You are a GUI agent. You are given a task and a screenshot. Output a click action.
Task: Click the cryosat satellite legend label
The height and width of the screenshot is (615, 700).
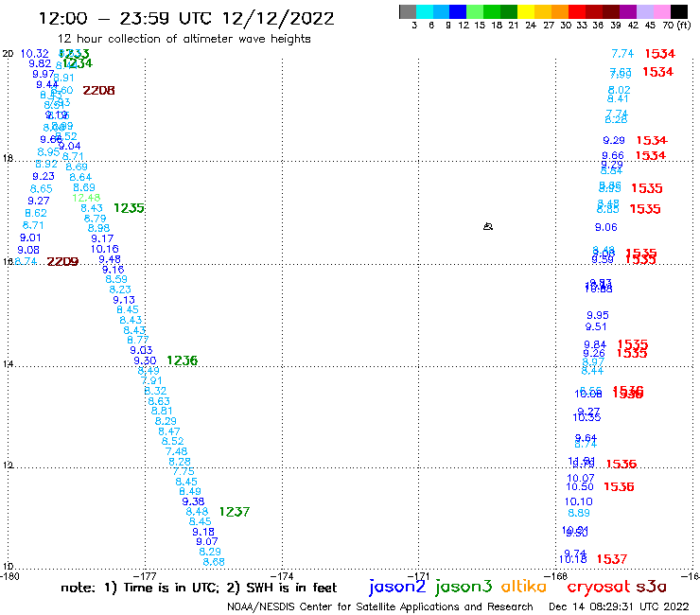[599, 587]
